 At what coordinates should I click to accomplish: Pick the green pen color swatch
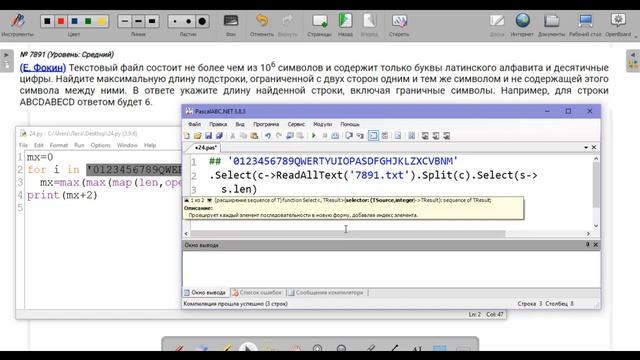pos(88,21)
